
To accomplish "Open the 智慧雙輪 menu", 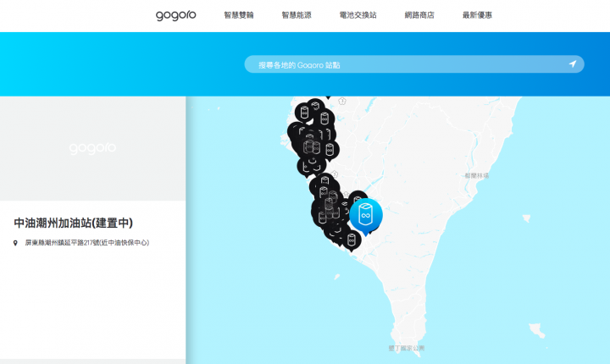I will point(239,15).
